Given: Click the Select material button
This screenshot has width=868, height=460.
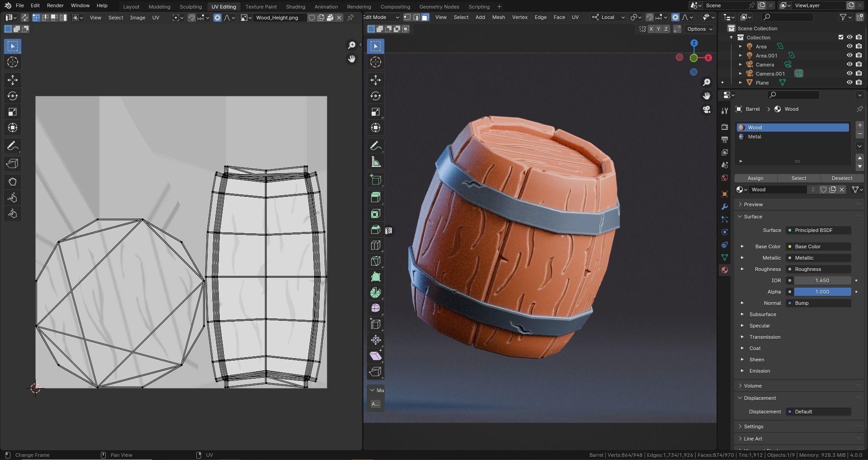Looking at the screenshot, I should pyautogui.click(x=798, y=178).
